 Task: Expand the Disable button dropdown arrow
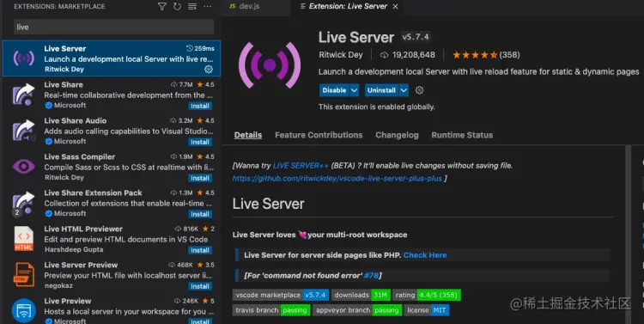[355, 90]
